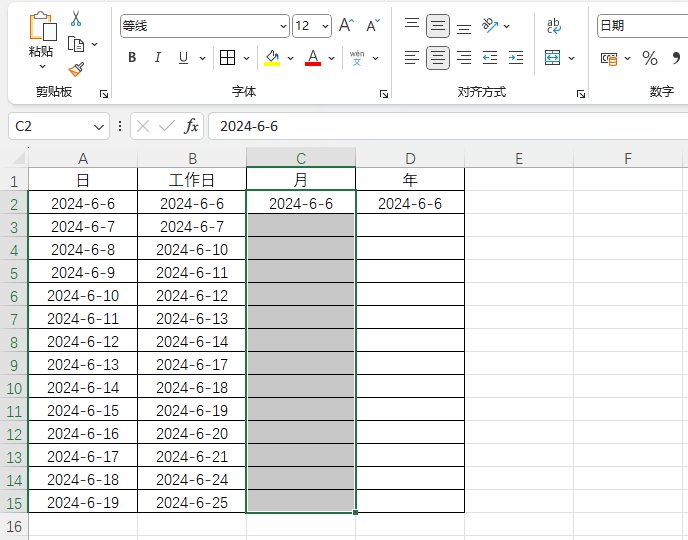Click the Name Box showing C2
Viewport: 688px width, 540px height.
[58, 126]
